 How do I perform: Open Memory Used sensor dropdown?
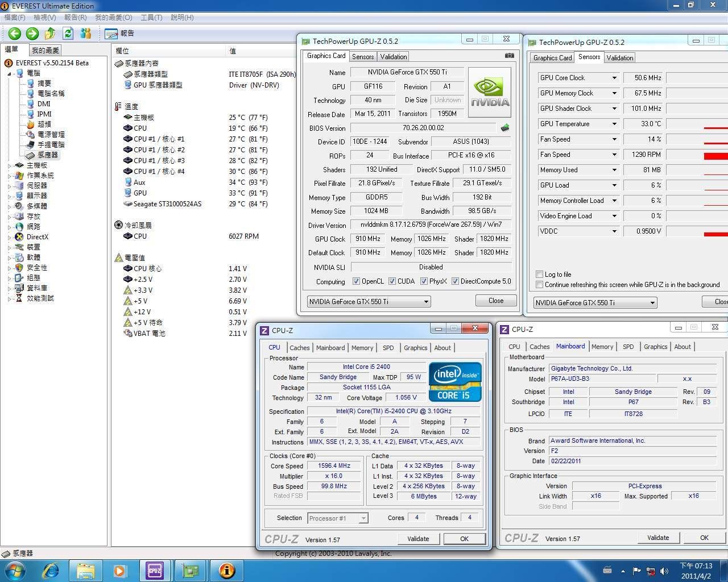pos(614,170)
